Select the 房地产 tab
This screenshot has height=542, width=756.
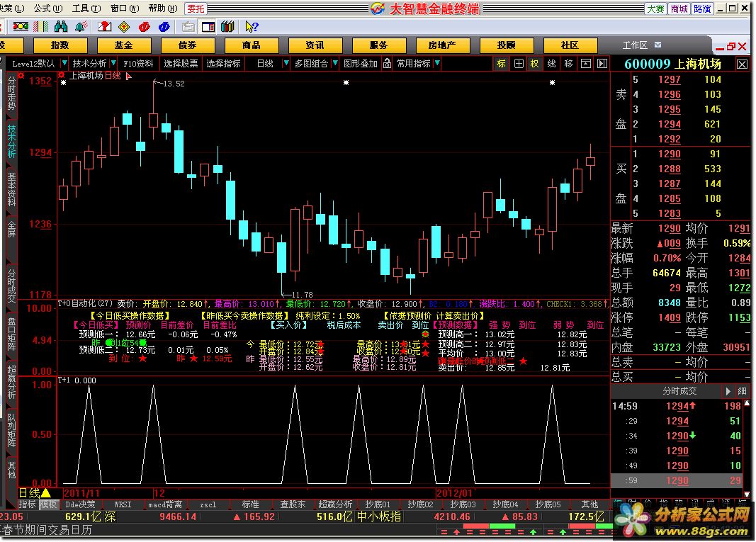click(x=443, y=45)
